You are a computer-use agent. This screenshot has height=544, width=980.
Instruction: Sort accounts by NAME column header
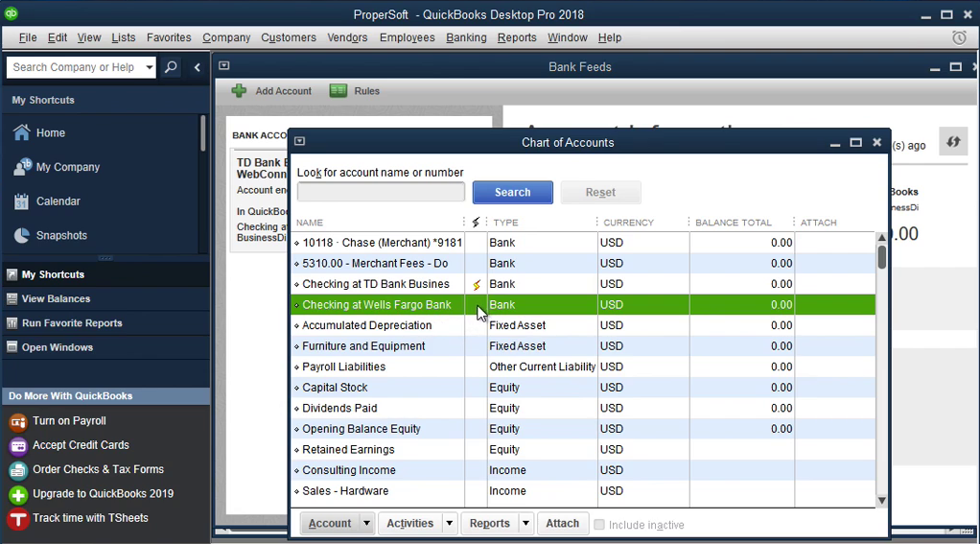(x=310, y=223)
